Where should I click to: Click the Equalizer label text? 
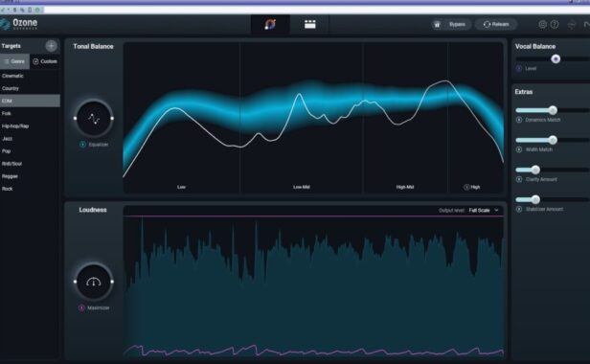click(99, 145)
